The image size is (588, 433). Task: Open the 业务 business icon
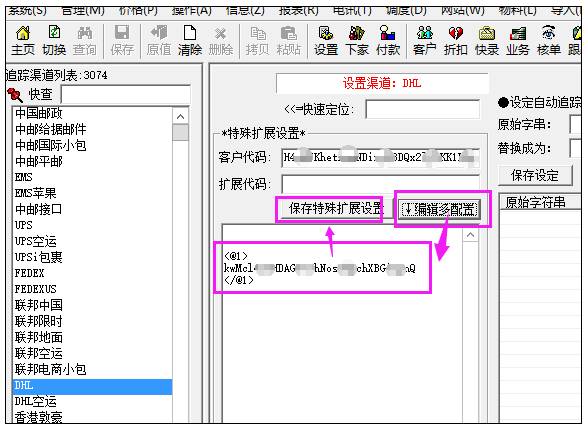tap(518, 33)
